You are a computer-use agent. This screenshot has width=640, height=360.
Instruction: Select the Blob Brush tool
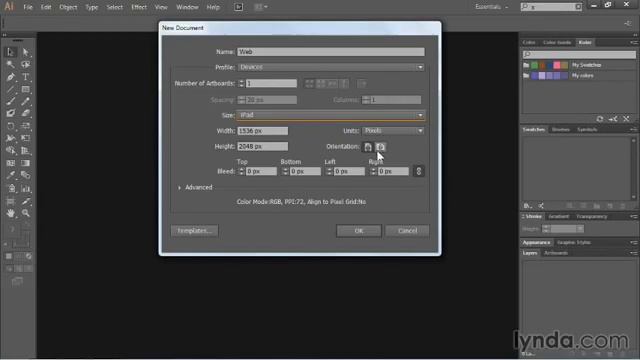(x=11, y=113)
